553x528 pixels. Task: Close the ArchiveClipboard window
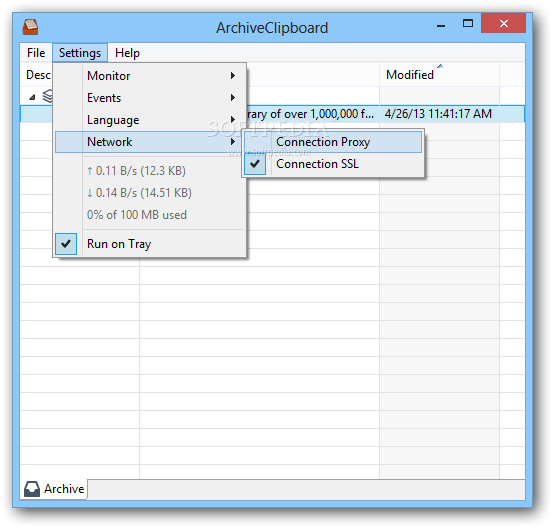pos(504,24)
